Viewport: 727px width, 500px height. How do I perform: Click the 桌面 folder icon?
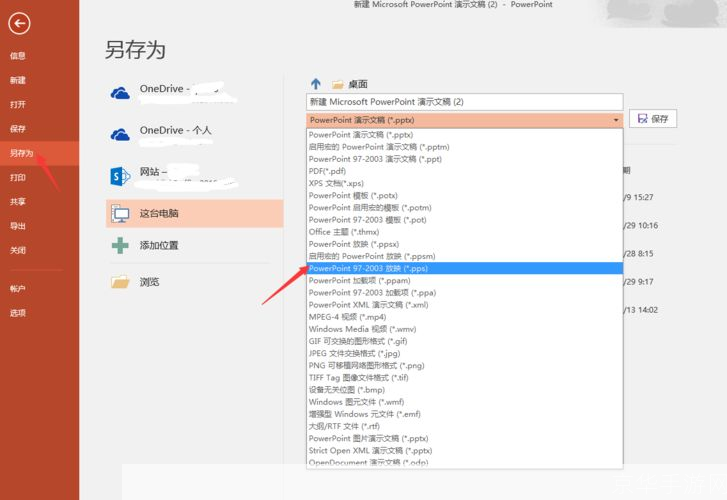(338, 84)
